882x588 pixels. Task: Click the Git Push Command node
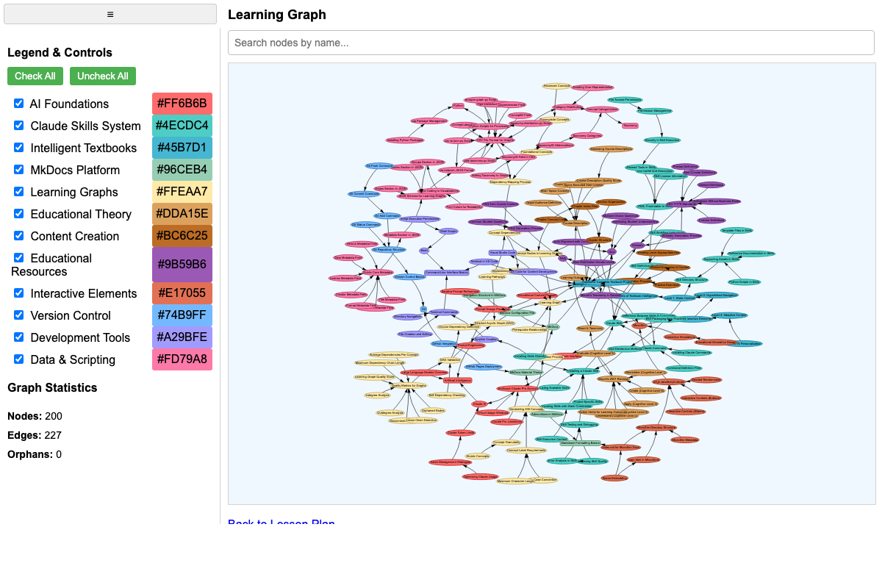(379, 166)
